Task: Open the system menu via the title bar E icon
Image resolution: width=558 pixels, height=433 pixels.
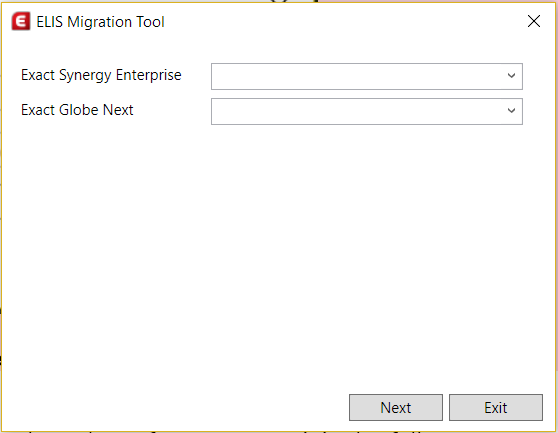Action: pyautogui.click(x=21, y=21)
